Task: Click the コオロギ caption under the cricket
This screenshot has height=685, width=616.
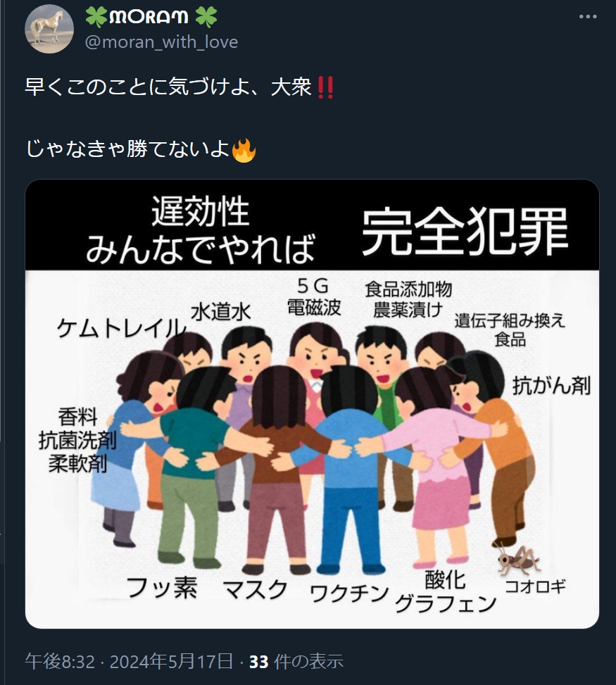Action: (x=535, y=586)
